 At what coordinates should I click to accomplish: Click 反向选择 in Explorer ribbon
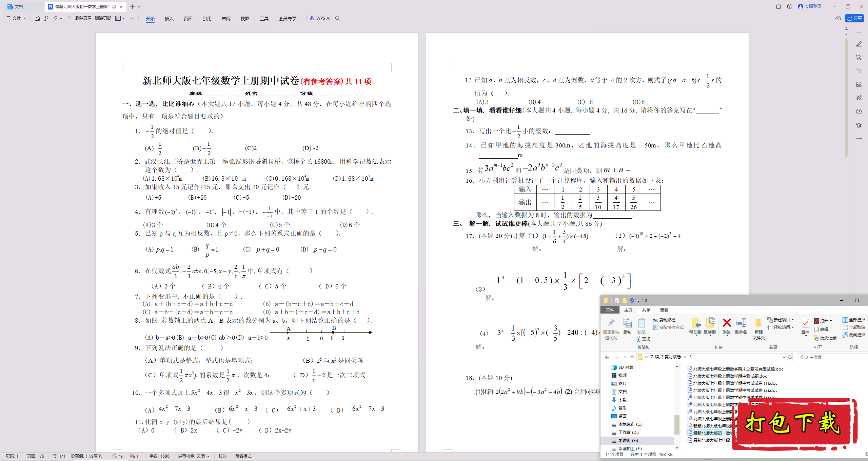854,335
